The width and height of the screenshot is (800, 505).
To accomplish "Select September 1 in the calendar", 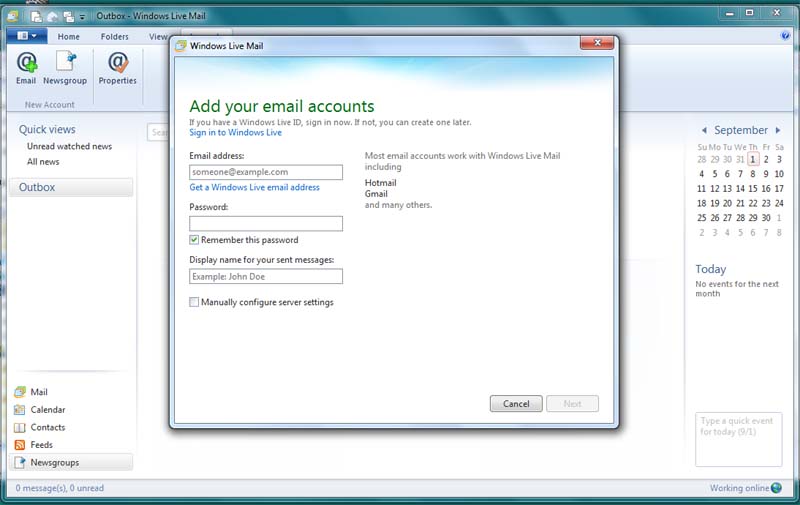I will [753, 159].
